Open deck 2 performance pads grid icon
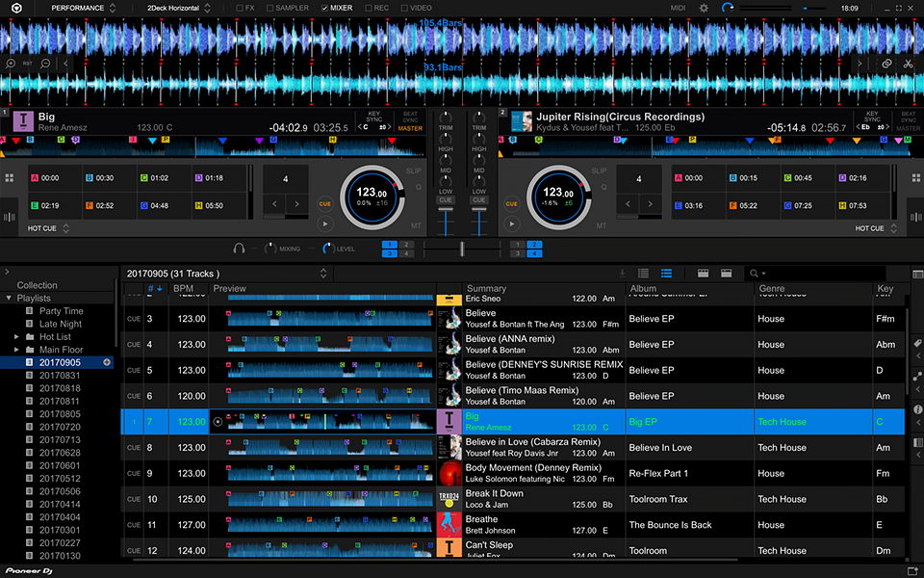This screenshot has height=578, width=924. tap(915, 177)
